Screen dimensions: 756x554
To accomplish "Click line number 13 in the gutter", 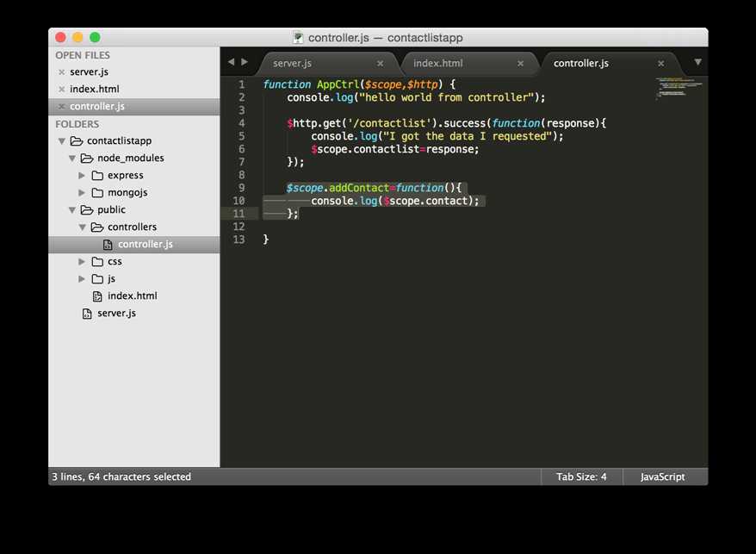I will (x=239, y=240).
